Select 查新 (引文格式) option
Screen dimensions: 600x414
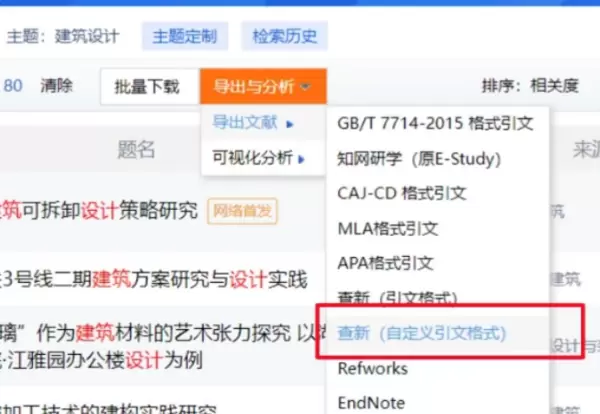[397, 298]
